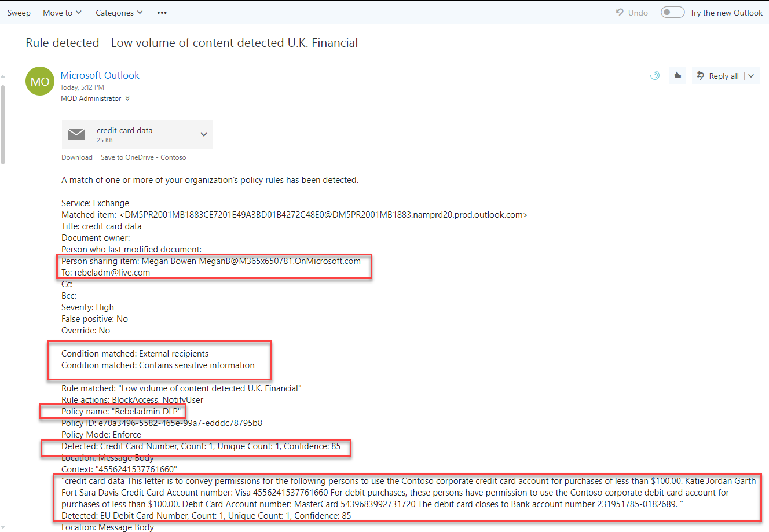
Task: Click the 'Policy ID:' line
Action: (162, 423)
